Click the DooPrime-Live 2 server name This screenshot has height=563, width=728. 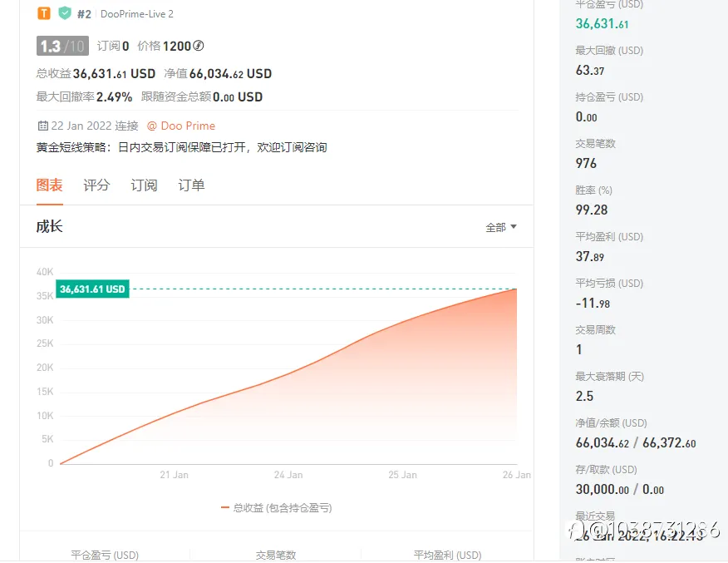click(x=137, y=14)
